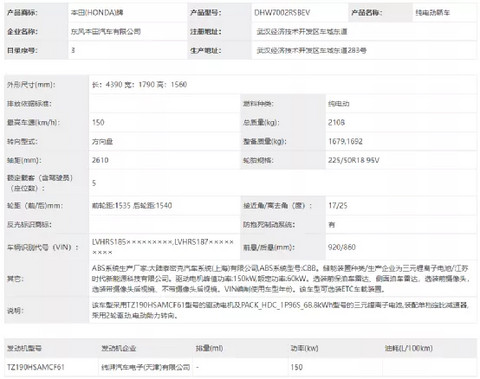Viewport: 480px width, 379px height.
Task: Select the curb weight value 1679,1692
Action: (x=345, y=141)
